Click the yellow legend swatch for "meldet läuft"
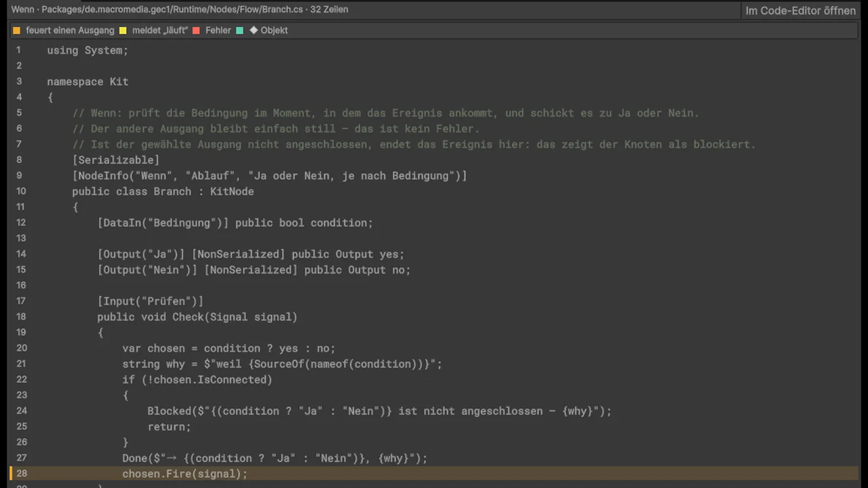Viewport: 868px width, 488px height. [123, 30]
